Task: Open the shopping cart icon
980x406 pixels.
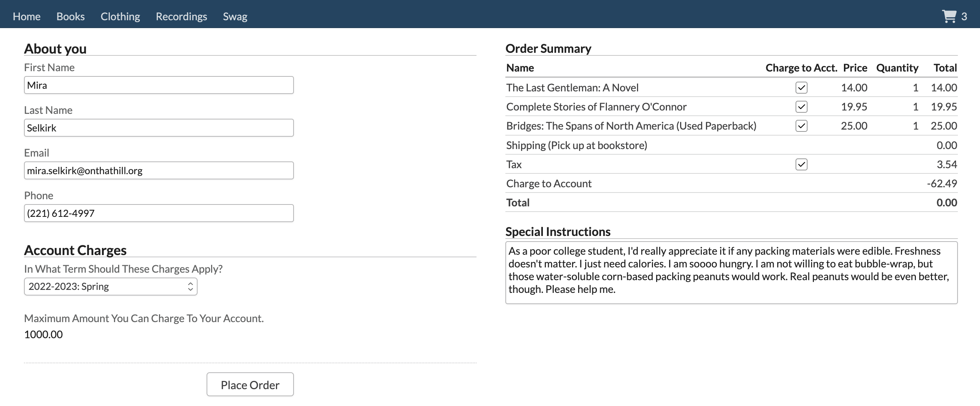Action: point(949,16)
